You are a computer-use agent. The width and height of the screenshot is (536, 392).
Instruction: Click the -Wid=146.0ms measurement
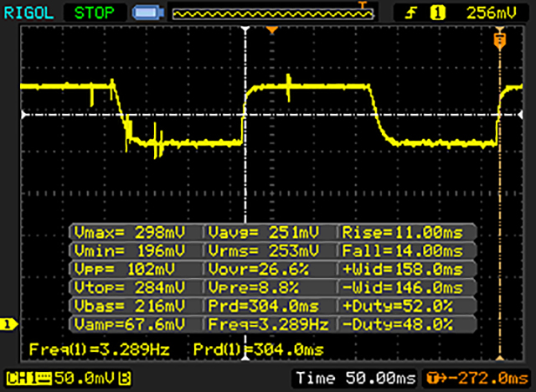pos(403,287)
